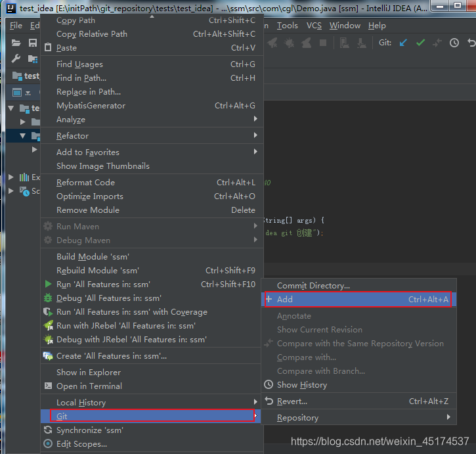This screenshot has width=476, height=454.
Task: Click green bug icon next to Debug 'All Features in: ssm'
Action: tap(48, 298)
